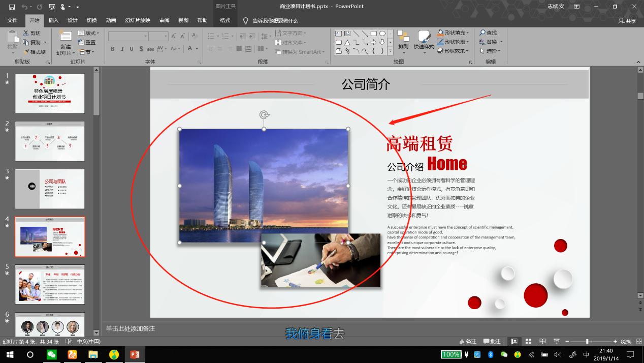Open the Insert (插入) ribbon tab

click(53, 20)
